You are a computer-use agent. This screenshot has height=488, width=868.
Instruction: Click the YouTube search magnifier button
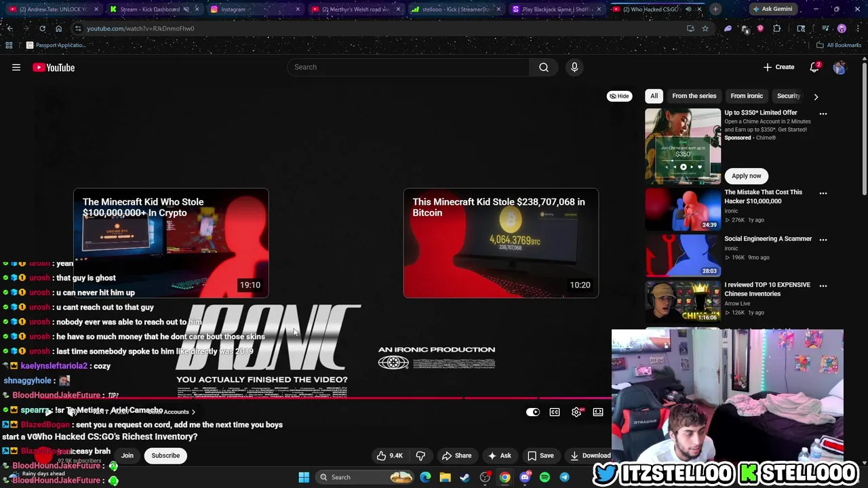coord(544,67)
